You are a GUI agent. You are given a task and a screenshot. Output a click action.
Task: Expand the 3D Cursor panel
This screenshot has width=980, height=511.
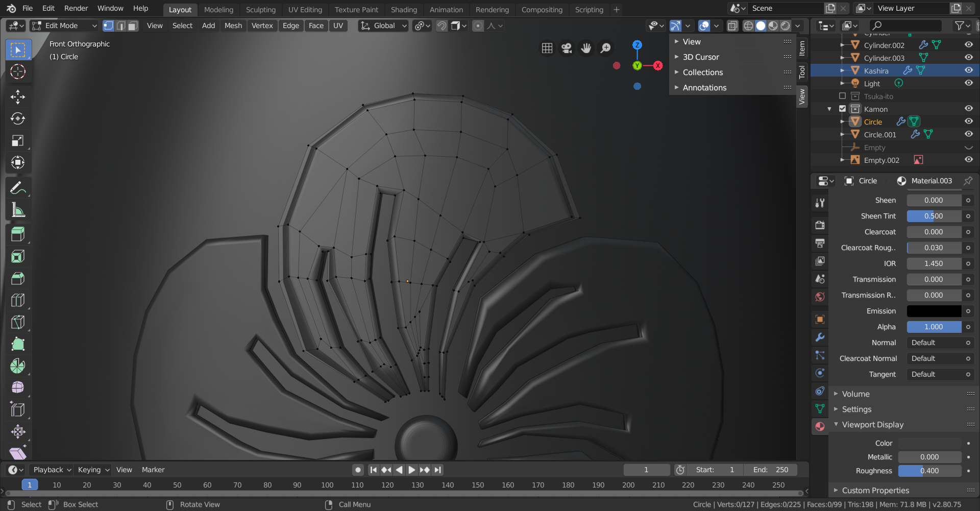[x=701, y=57]
